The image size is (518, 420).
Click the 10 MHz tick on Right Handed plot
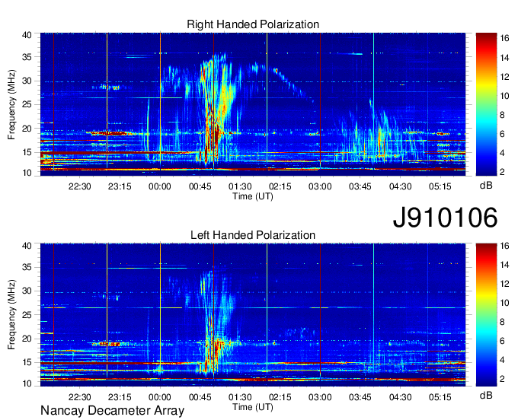point(27,173)
